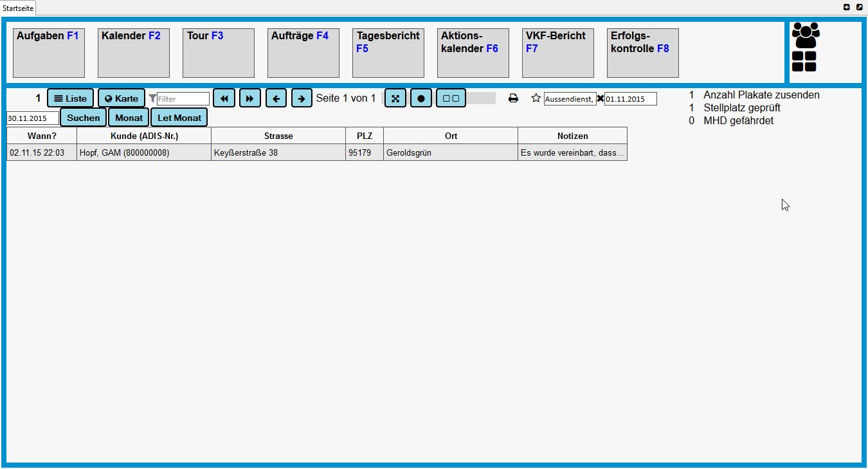The image size is (868, 469).
Task: Open the Tagesbericht F5 tile
Action: click(388, 53)
